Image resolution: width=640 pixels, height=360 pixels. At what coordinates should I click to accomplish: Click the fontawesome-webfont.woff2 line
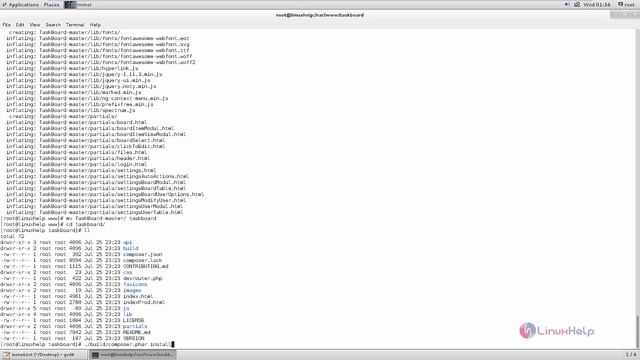(100, 62)
